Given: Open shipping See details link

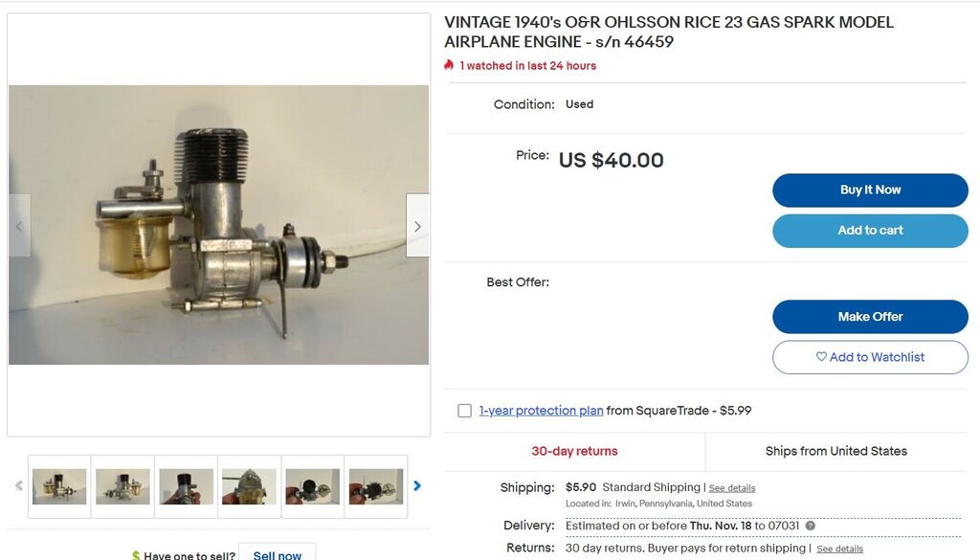Looking at the screenshot, I should tap(732, 488).
